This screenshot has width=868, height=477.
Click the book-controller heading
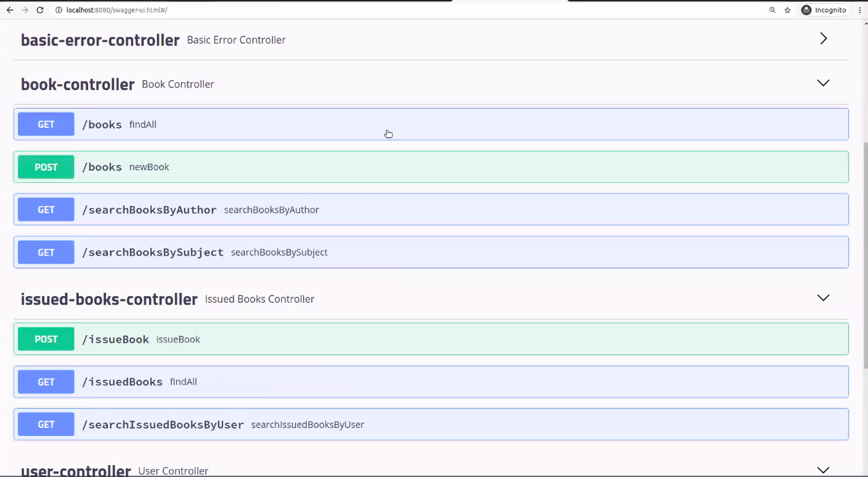[77, 84]
